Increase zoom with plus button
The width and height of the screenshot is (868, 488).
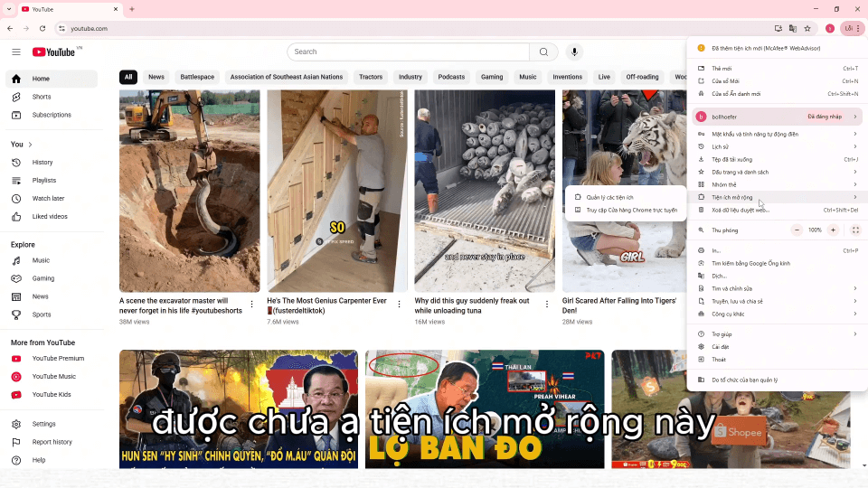coord(833,230)
